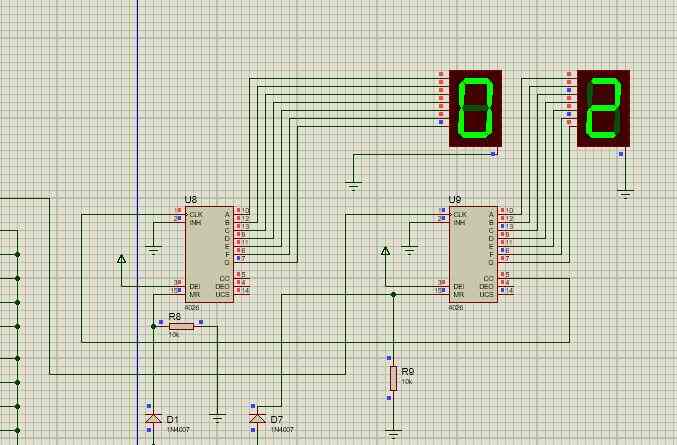The image size is (677, 445).
Task: Select resistor R8 body
Action: pos(181,325)
